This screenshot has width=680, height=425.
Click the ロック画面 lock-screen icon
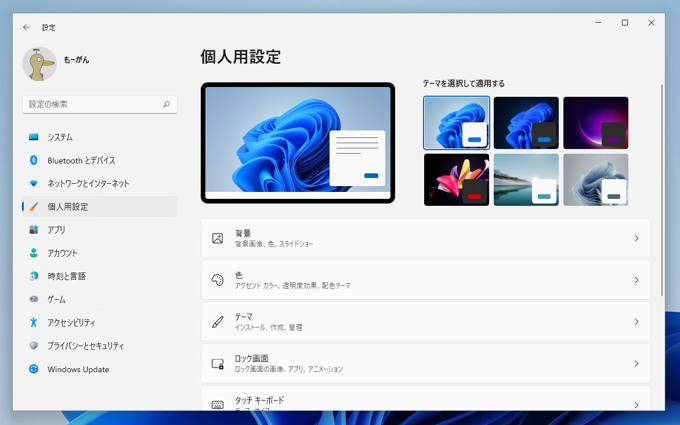point(217,363)
